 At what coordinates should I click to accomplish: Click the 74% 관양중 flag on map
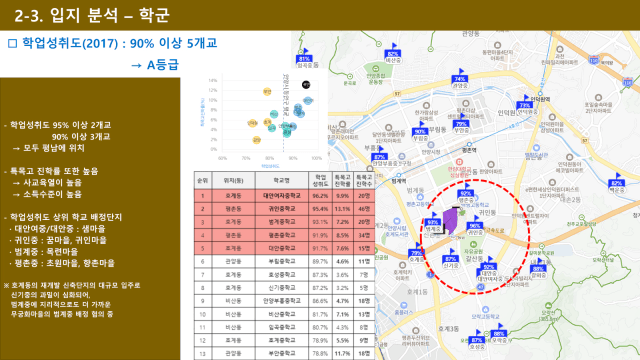(460, 76)
